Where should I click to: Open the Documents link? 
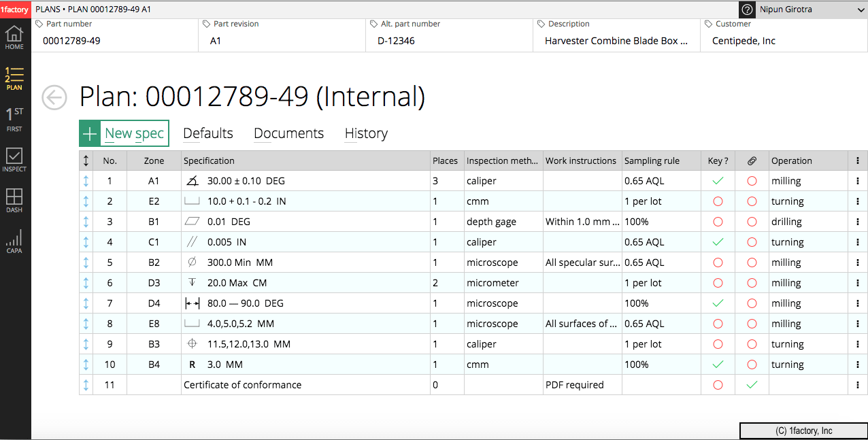(x=288, y=133)
